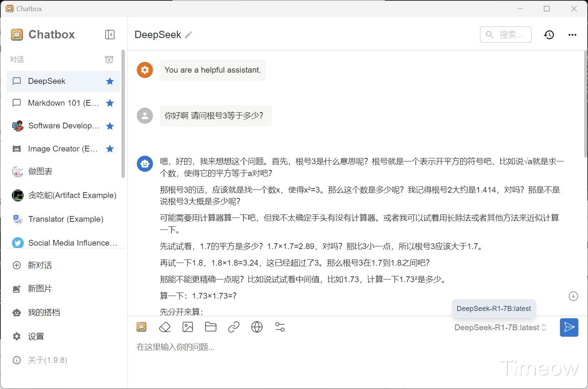Edit the DeepSeek conversation title pencil

point(188,35)
